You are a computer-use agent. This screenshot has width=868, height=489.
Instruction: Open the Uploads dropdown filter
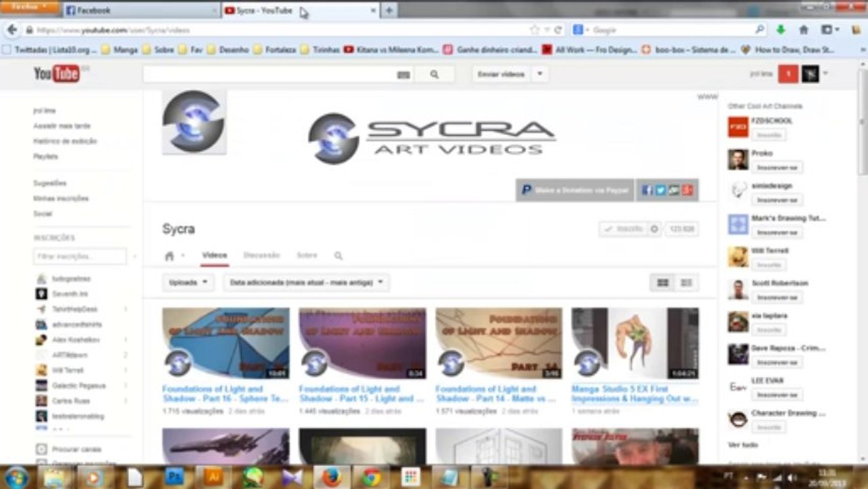coord(188,283)
